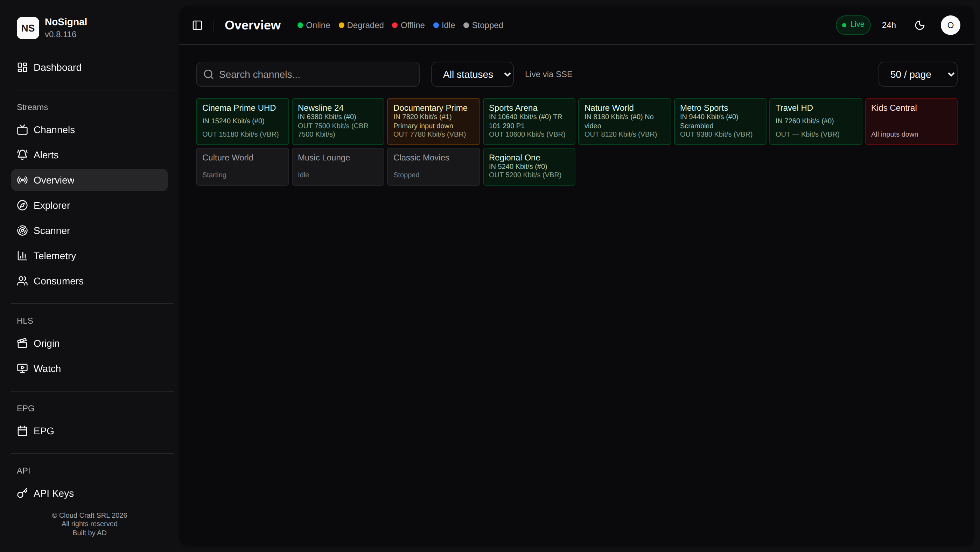Click the NS logo badge
This screenshot has width=980, height=552.
[x=28, y=28]
